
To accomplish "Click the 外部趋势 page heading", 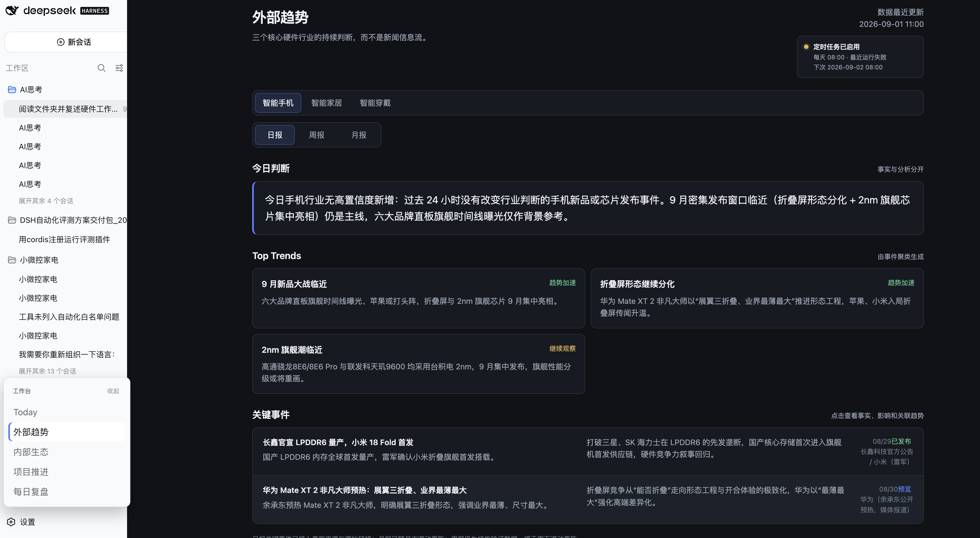I will click(x=280, y=17).
